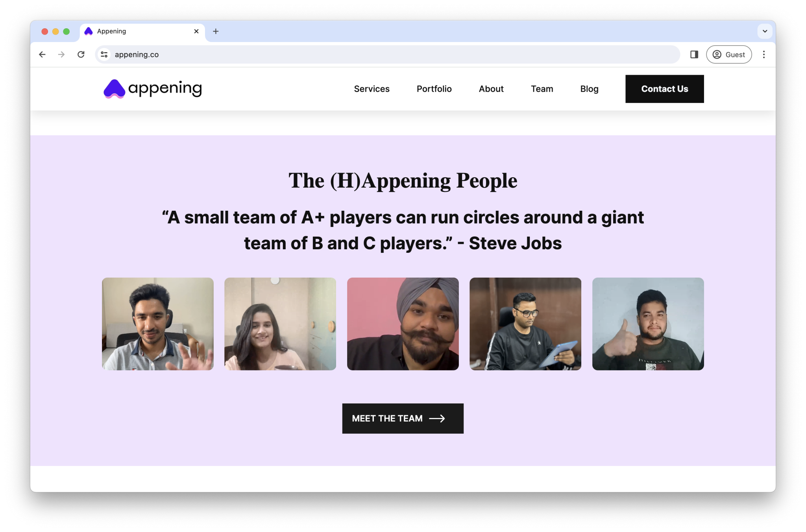The height and width of the screenshot is (532, 806).
Task: Click the photo of the man wearing a turban
Action: tap(403, 324)
